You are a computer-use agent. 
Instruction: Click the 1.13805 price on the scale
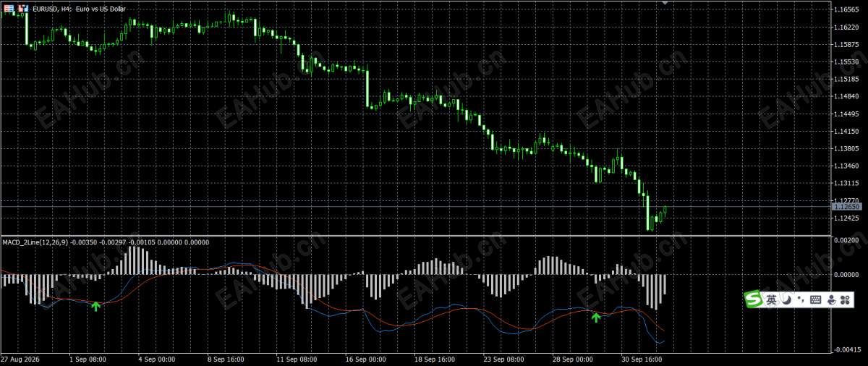847,149
